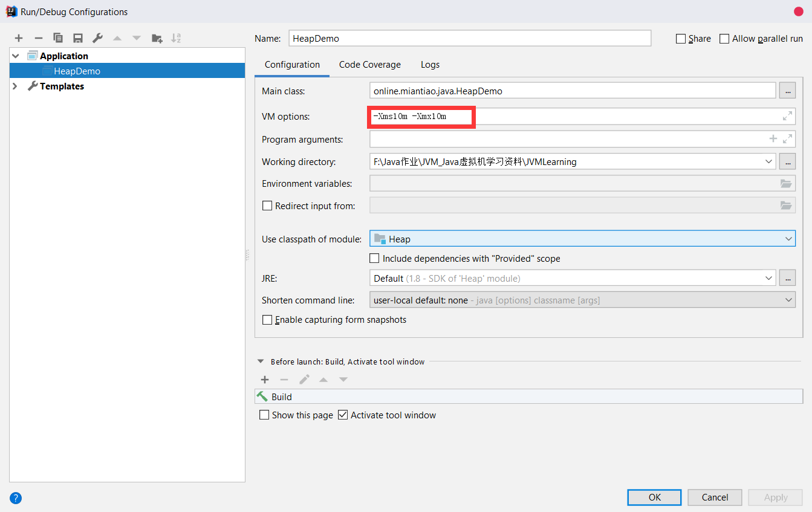Insert macro into Program arguments
The width and height of the screenshot is (812, 512).
point(773,139)
